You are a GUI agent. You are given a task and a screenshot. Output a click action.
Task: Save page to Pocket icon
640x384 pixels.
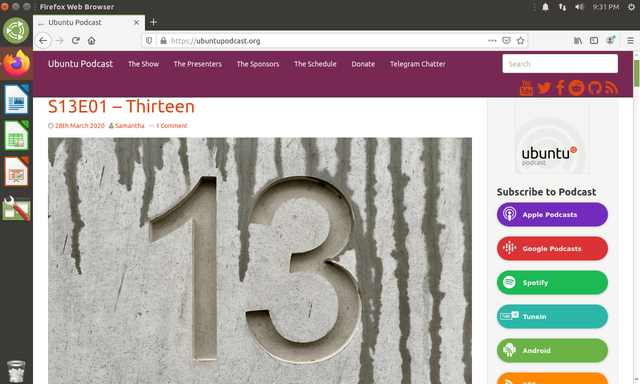click(x=506, y=40)
